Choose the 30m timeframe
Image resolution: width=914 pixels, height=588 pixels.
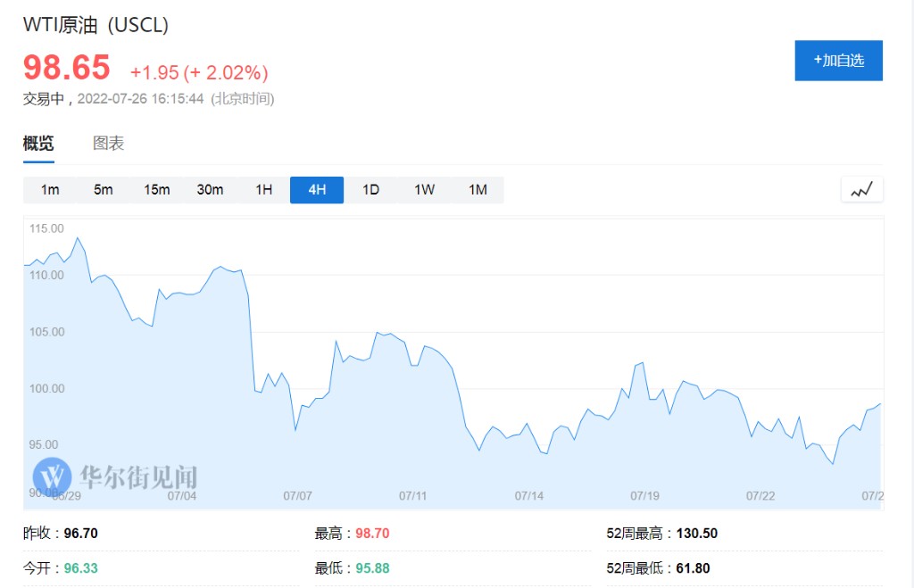coord(210,189)
